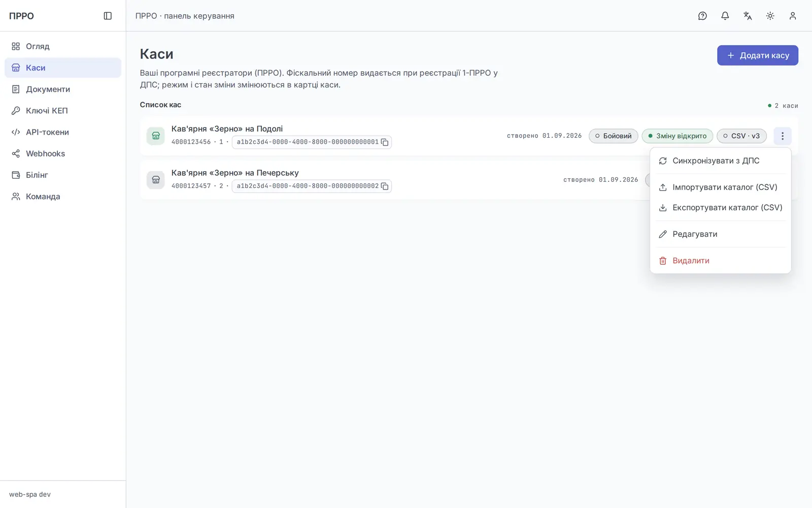Click UUID field ending 000000000002

(312, 186)
